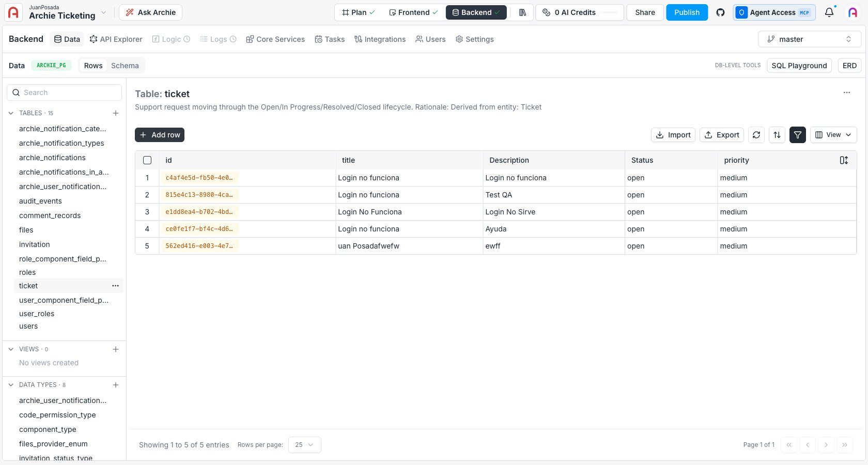Click the column expand icon near priority

tap(844, 160)
